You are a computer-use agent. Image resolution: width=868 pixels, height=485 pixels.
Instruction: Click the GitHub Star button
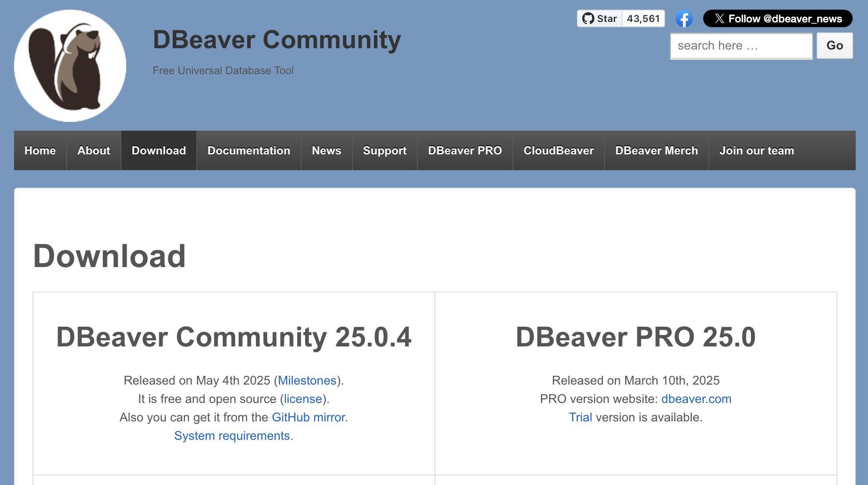[x=600, y=18]
